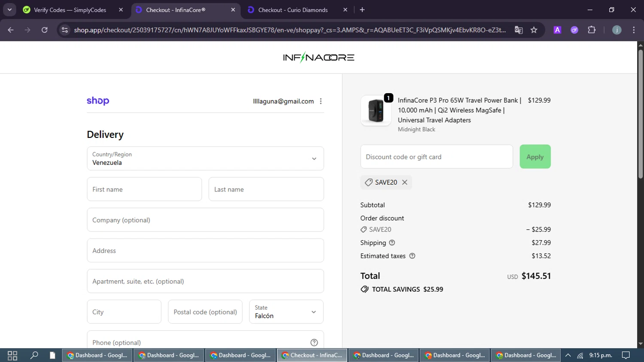Open a new browser tab
The width and height of the screenshot is (644, 362).
coord(362,10)
